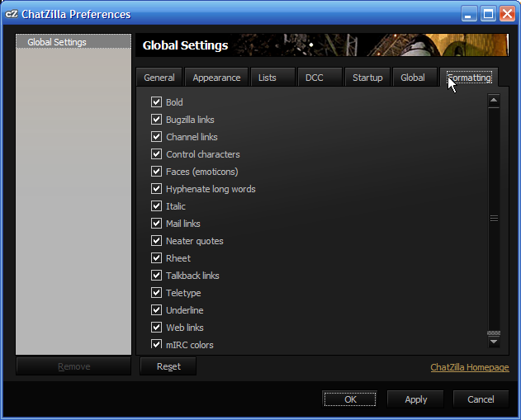
Task: Minimize the ChatZilla Preferences window
Action: coord(469,14)
